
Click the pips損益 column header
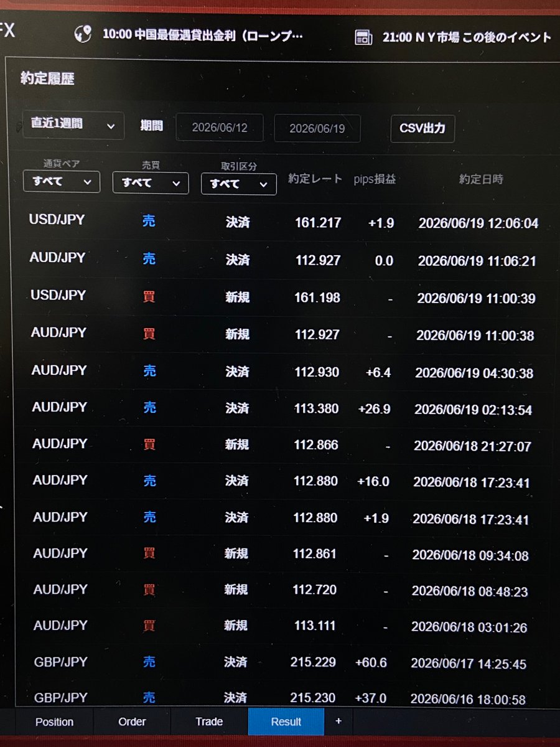(375, 179)
